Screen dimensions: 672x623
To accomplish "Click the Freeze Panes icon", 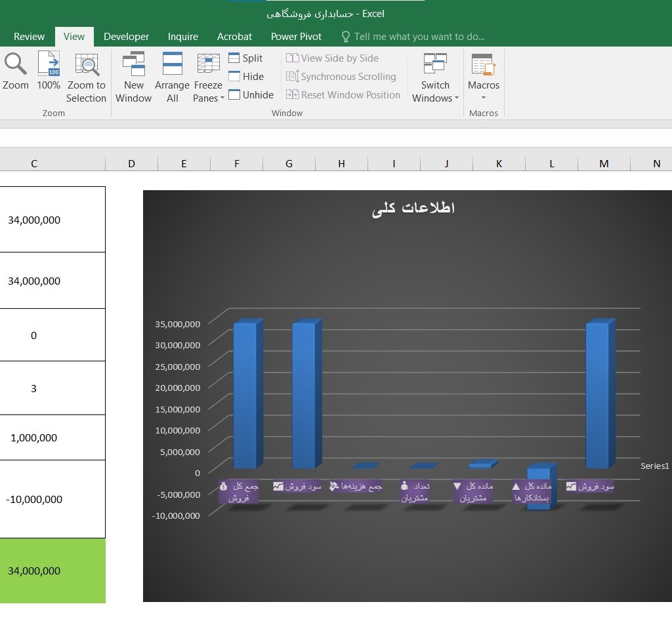I will [x=208, y=64].
